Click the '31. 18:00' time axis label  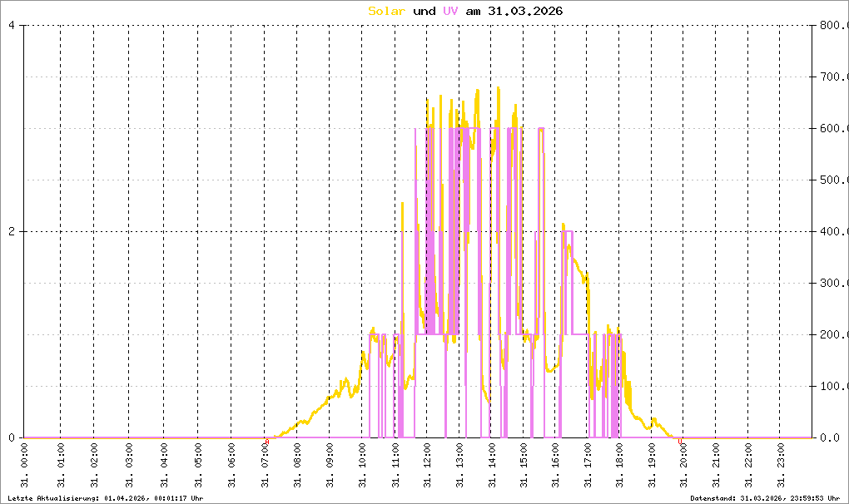point(619,466)
